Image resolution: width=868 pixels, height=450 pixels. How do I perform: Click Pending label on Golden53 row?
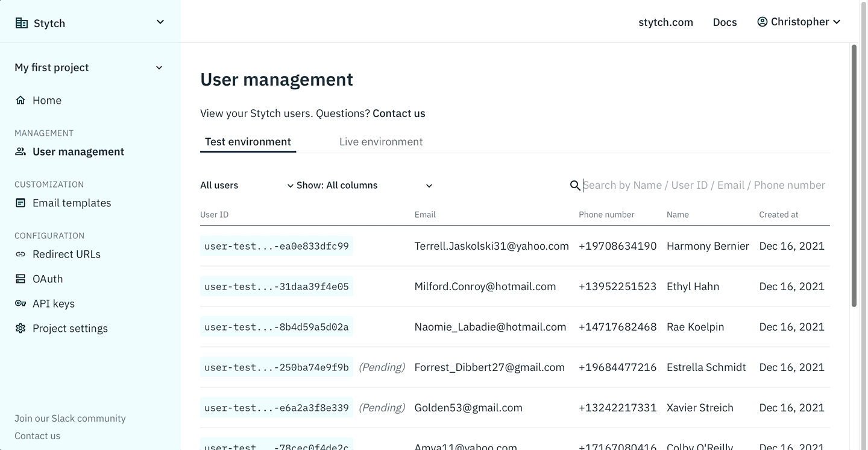pyautogui.click(x=382, y=408)
